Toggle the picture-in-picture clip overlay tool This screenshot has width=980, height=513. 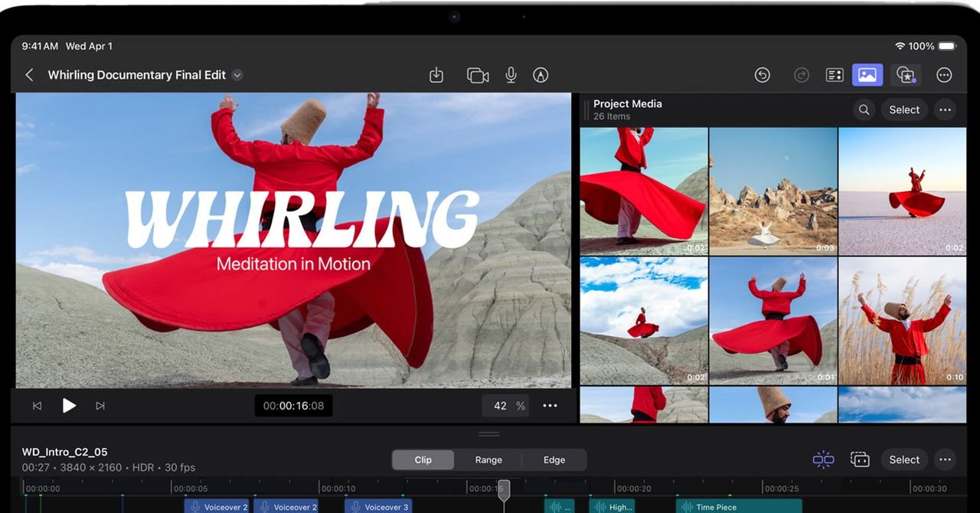click(x=860, y=459)
